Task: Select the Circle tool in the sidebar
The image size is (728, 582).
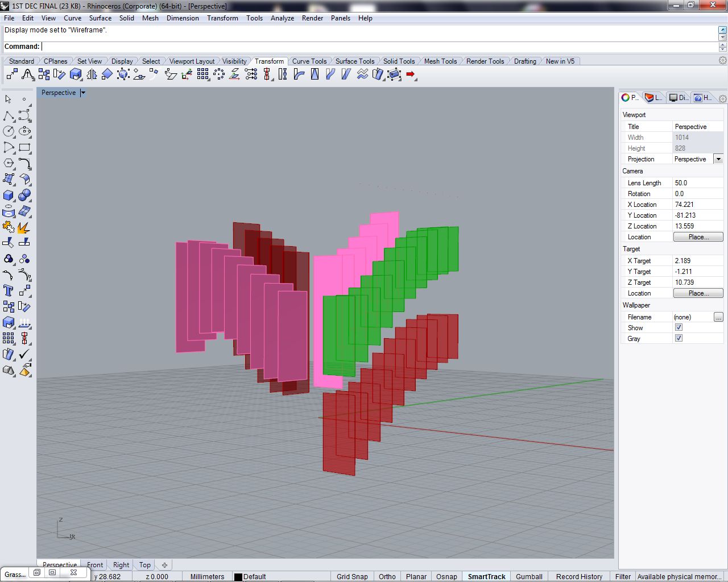Action: tap(9, 131)
